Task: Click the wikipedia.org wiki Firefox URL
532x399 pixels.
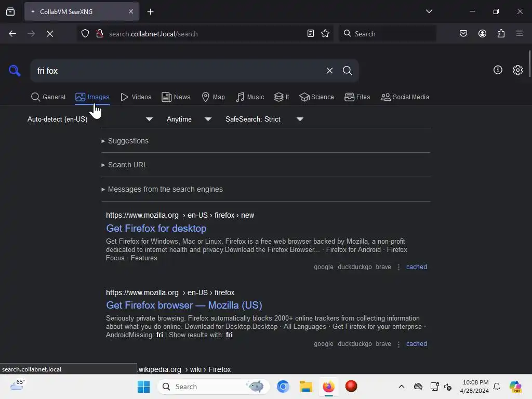Action: tap(184, 369)
